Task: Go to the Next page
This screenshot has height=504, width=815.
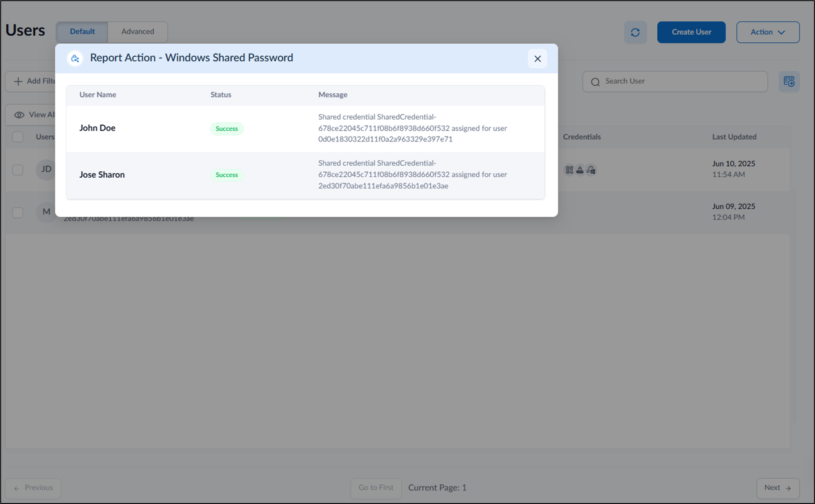Action: click(x=777, y=488)
